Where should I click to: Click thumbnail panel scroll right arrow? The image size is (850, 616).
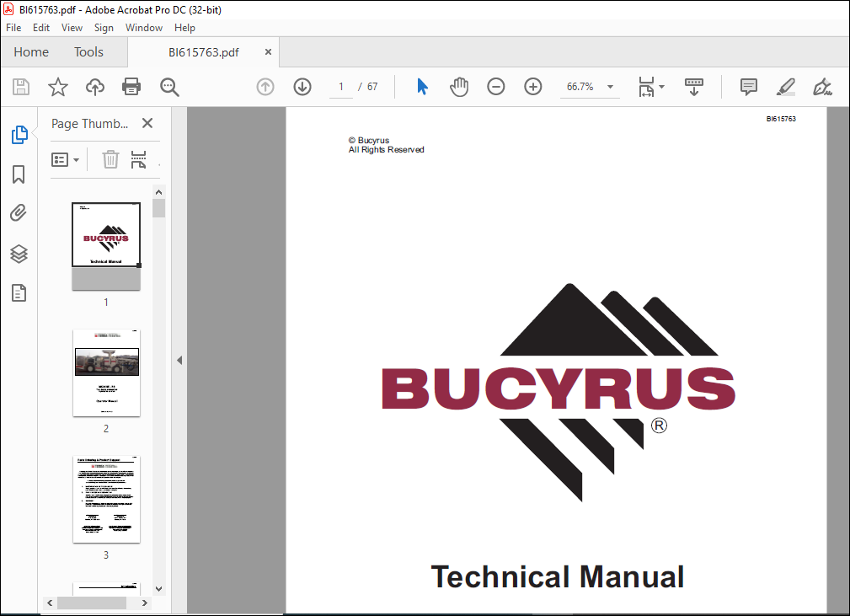point(144,603)
